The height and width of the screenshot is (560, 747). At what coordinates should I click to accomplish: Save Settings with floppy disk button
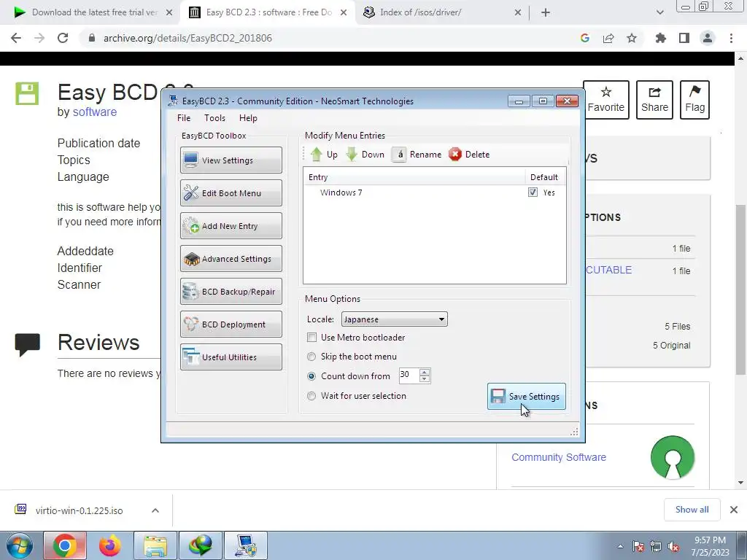click(527, 396)
